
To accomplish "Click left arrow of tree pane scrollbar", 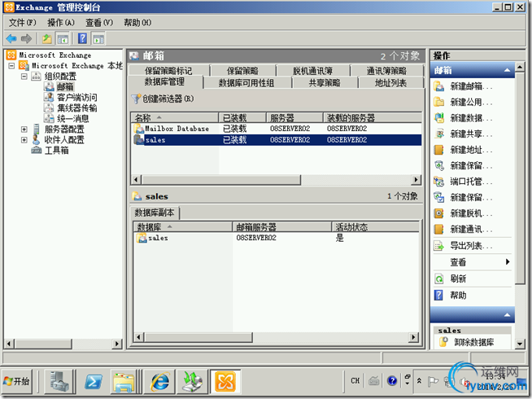I will point(9,344).
